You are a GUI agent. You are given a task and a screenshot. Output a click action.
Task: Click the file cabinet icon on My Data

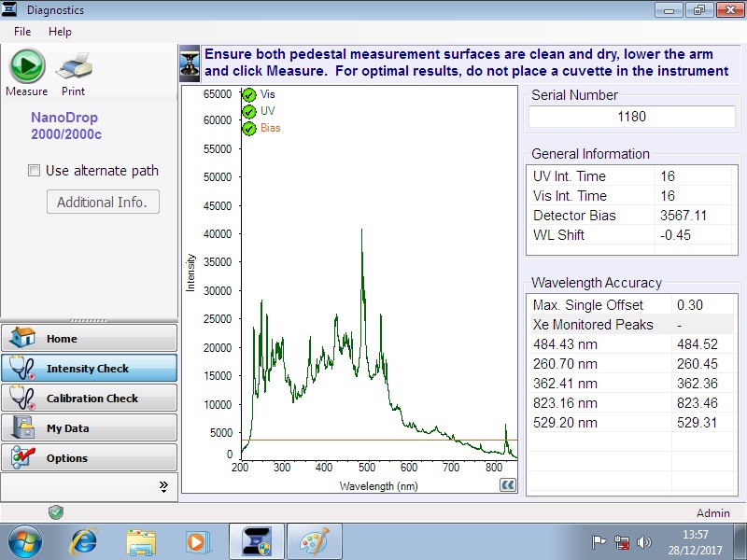click(x=22, y=427)
